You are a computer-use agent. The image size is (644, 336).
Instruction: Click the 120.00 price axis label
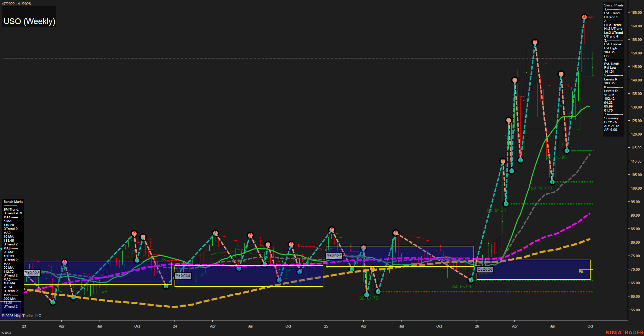[x=636, y=134]
